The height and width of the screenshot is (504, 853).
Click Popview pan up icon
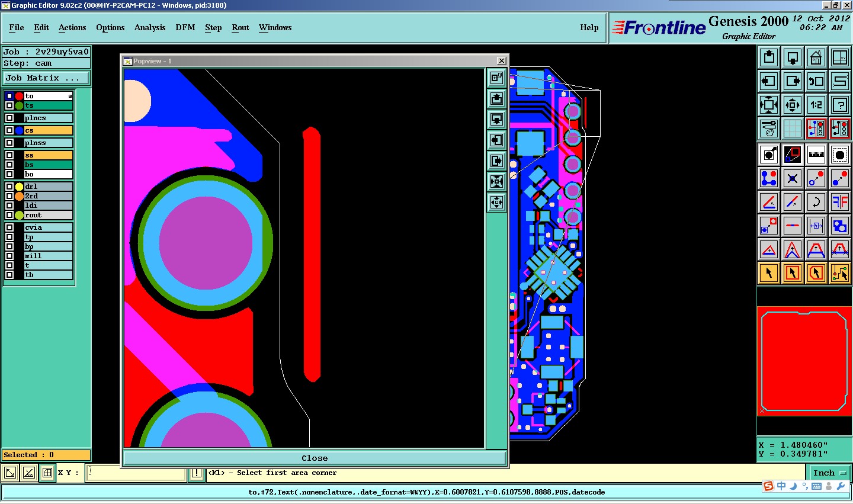[x=497, y=98]
